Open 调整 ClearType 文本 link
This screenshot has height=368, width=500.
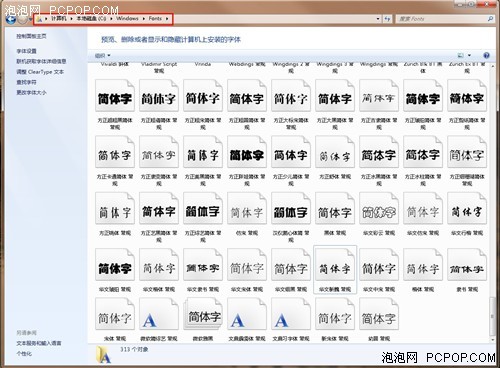click(x=40, y=72)
